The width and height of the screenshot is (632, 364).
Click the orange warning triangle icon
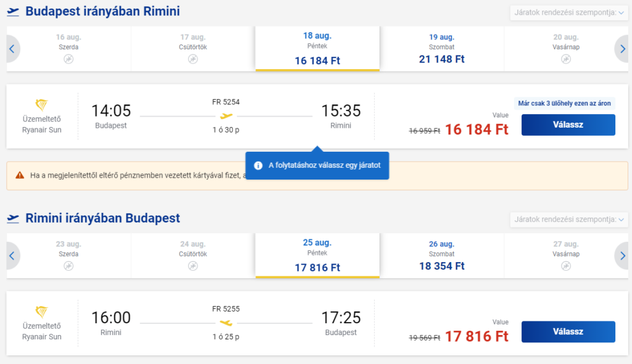click(x=20, y=175)
